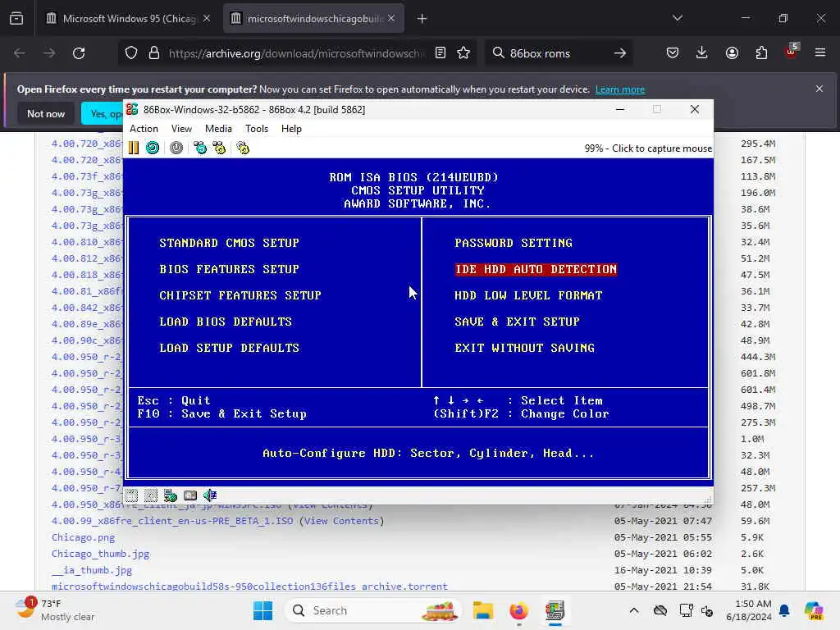Close the Microsoft Windows 95 Chicago tab
Screen dimensions: 840x630
point(207,18)
